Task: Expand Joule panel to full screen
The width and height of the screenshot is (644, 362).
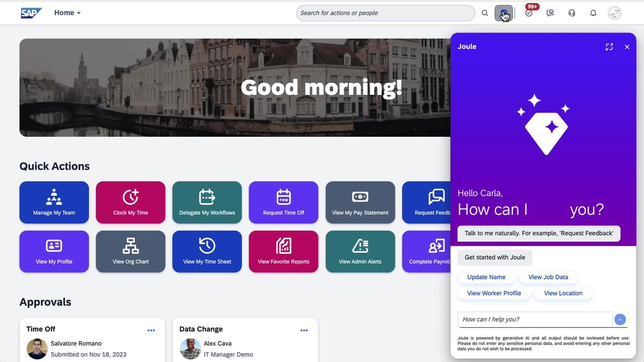Action: tap(609, 47)
